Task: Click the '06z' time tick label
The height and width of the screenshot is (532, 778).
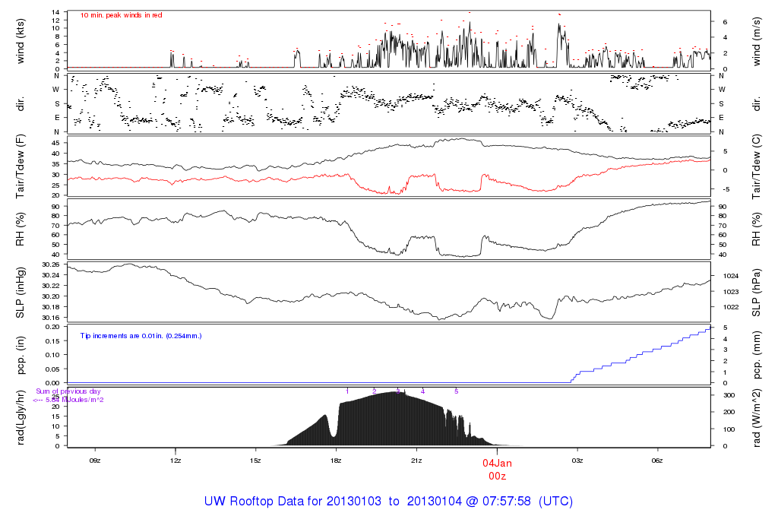Action: click(x=657, y=461)
